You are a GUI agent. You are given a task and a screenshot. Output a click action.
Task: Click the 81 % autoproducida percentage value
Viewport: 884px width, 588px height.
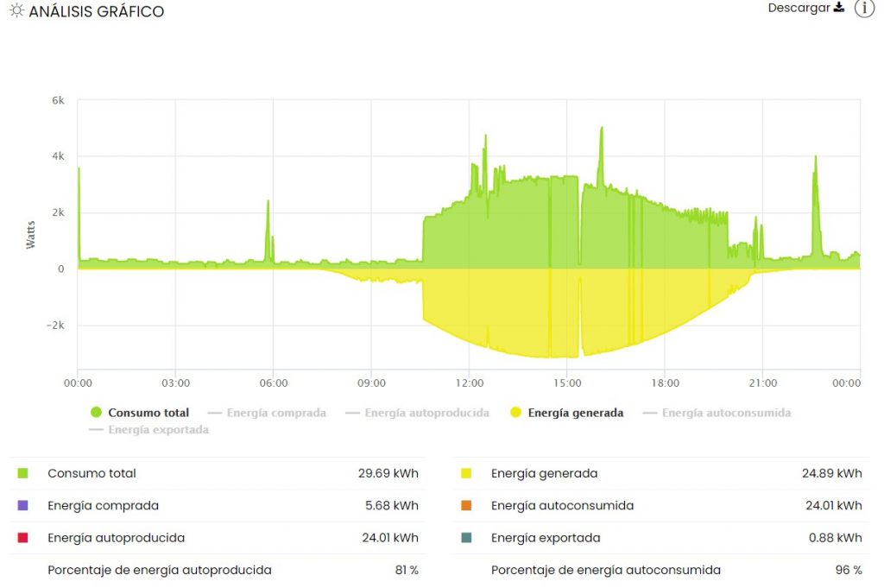(x=407, y=570)
